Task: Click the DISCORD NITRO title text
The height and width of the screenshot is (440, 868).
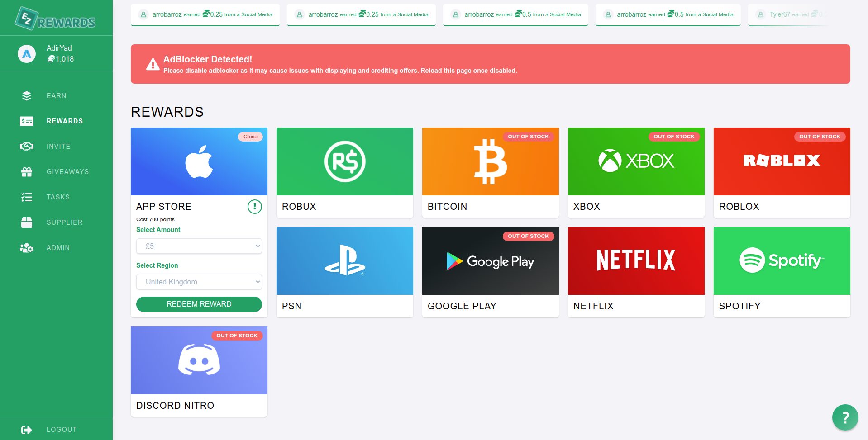Action: [175, 406]
